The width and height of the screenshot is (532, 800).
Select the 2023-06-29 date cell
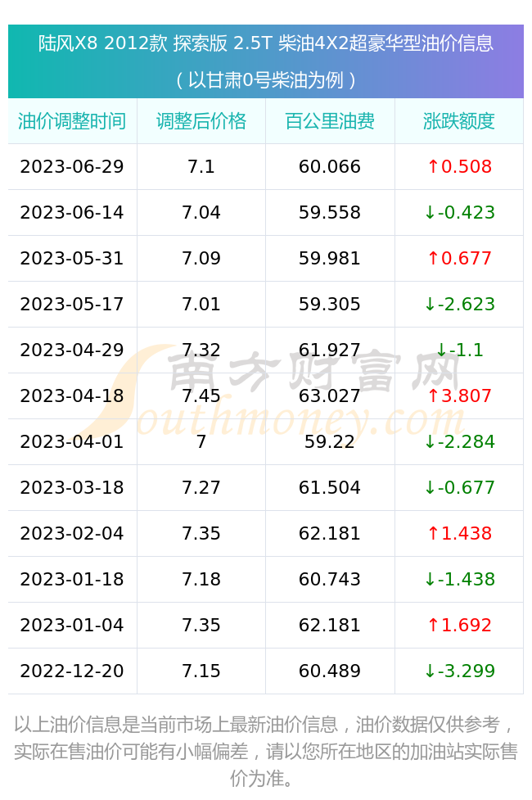click(x=72, y=166)
